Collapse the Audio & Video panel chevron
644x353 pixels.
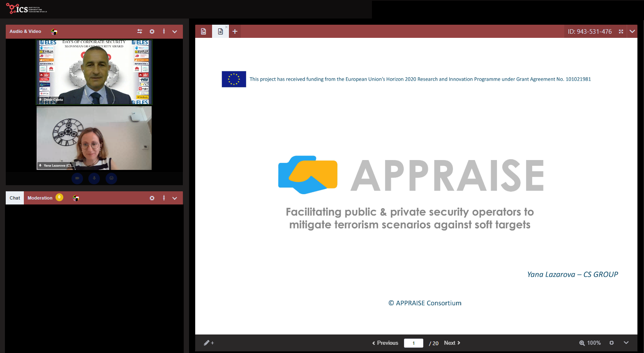[x=175, y=32]
